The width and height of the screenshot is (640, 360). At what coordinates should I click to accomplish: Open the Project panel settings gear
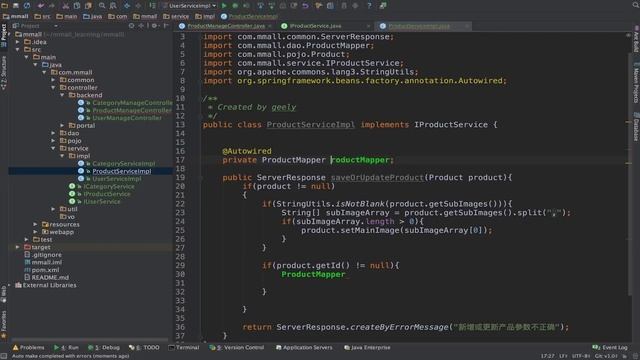click(154, 26)
